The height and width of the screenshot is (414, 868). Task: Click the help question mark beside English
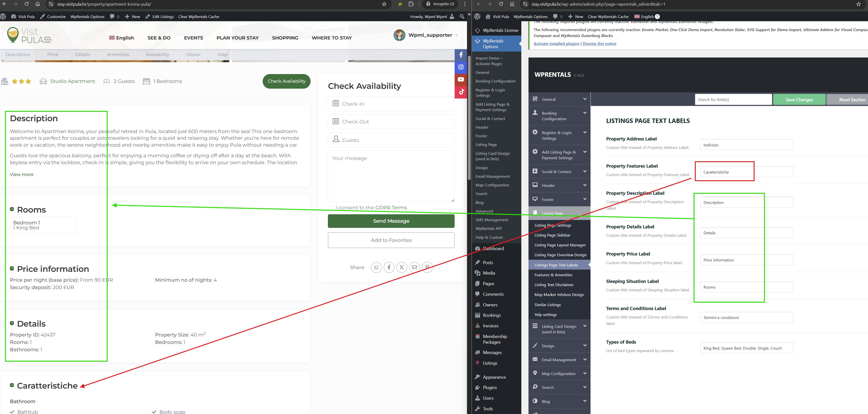click(657, 17)
